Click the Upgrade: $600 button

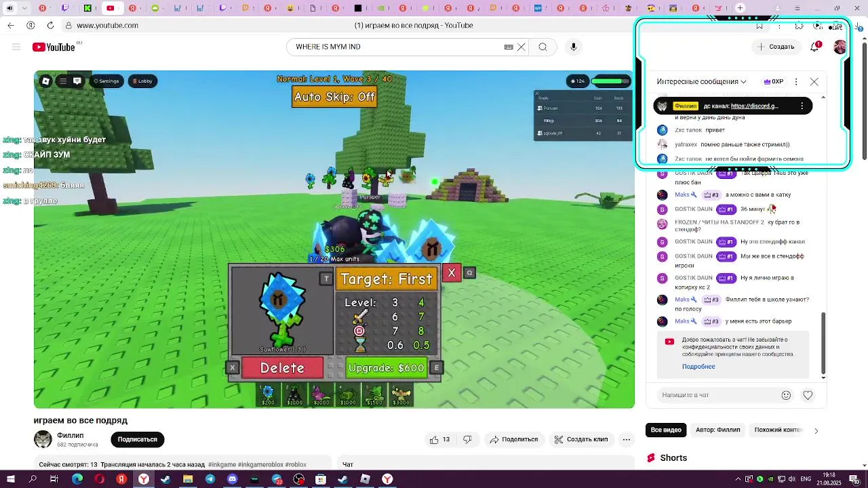click(x=386, y=368)
